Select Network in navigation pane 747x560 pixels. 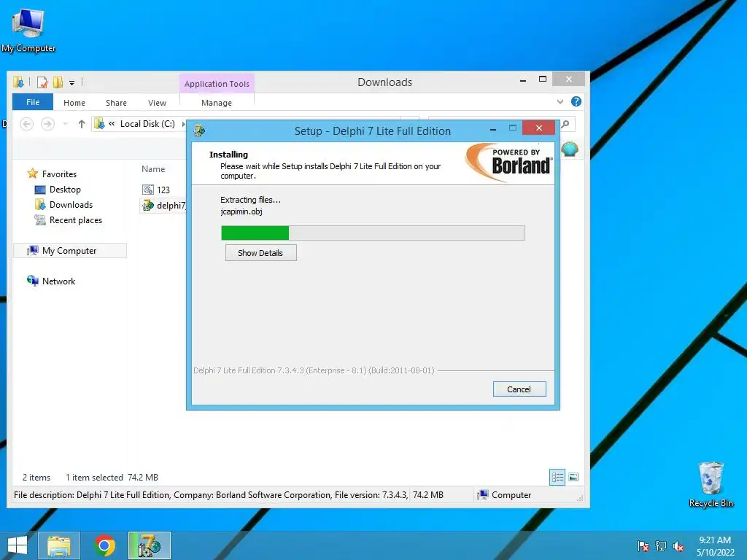tap(58, 281)
